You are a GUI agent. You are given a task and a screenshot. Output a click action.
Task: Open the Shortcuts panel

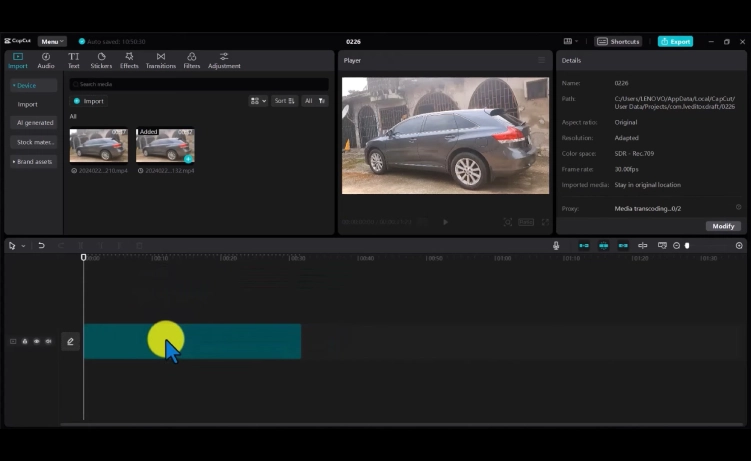pos(618,42)
